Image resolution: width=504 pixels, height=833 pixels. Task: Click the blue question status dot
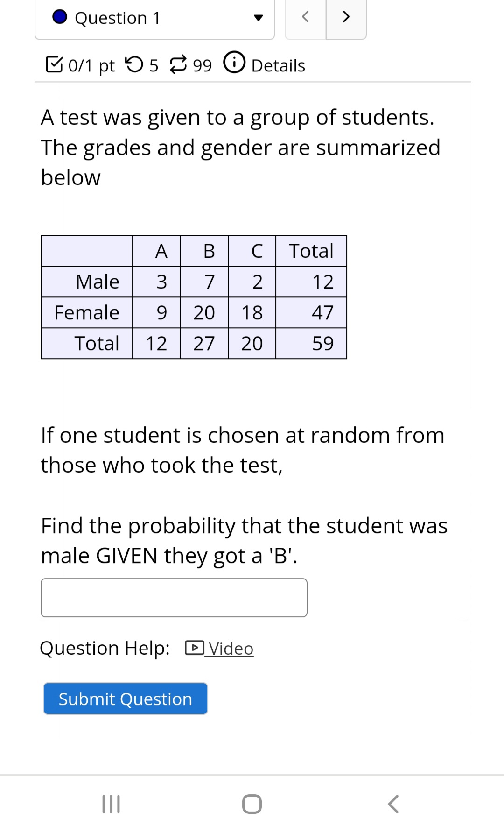click(x=61, y=18)
